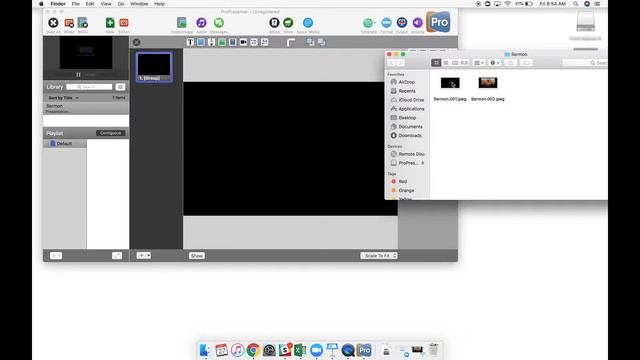Open the Sort by Title dropdown
The width and height of the screenshot is (640, 360).
(x=64, y=98)
